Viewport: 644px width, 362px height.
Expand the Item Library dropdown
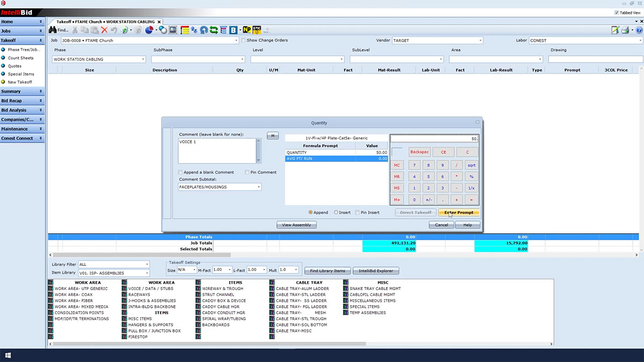click(147, 273)
